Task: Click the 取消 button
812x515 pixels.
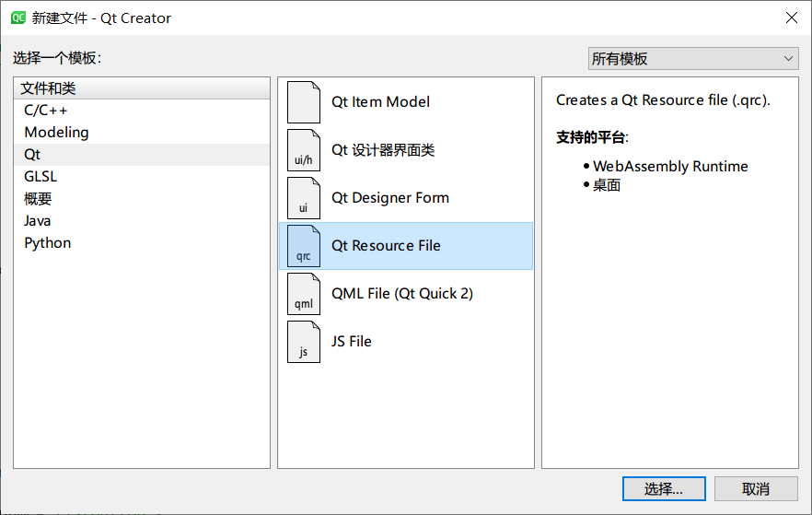Action: coord(756,488)
